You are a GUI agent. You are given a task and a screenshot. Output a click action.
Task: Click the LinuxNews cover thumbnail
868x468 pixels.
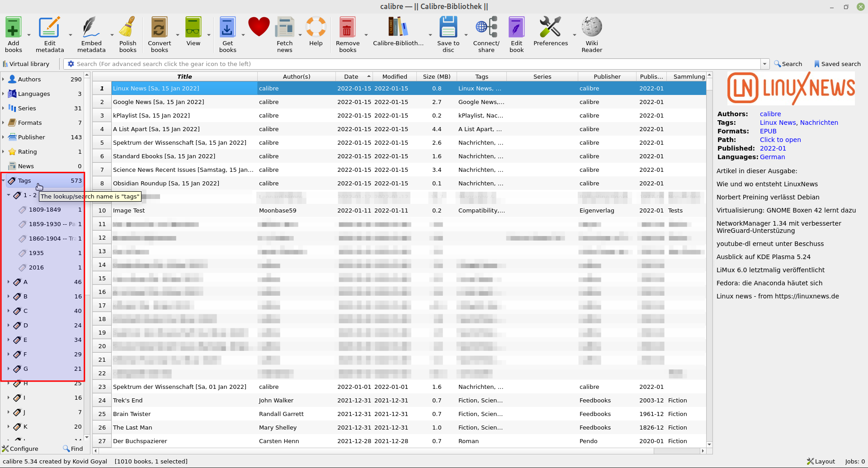(x=791, y=89)
